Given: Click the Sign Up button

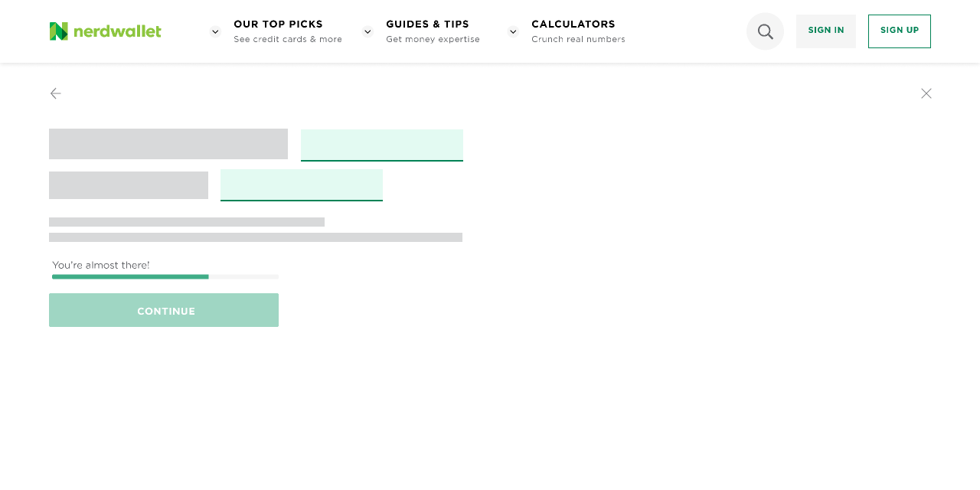Looking at the screenshot, I should [900, 31].
